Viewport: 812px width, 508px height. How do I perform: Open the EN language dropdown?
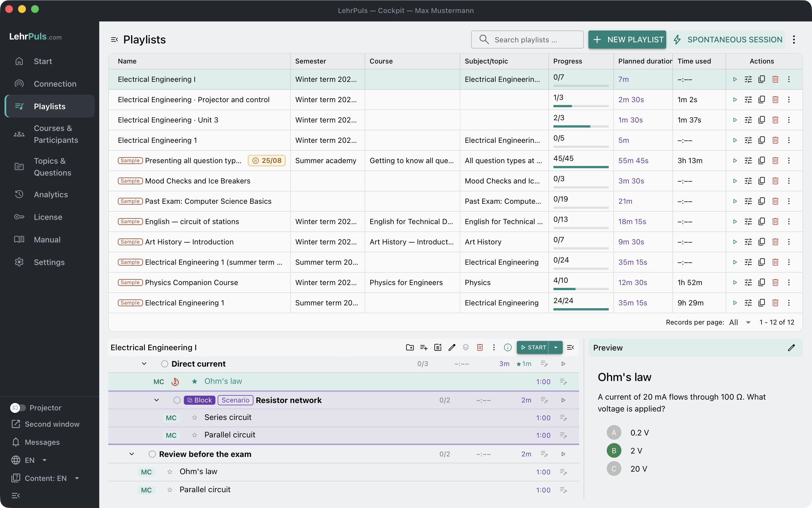click(29, 460)
